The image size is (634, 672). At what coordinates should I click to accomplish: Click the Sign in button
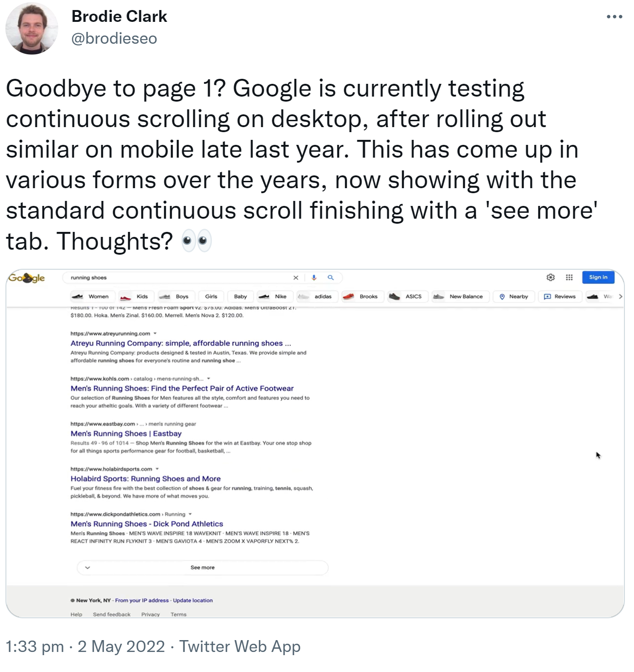pos(598,277)
